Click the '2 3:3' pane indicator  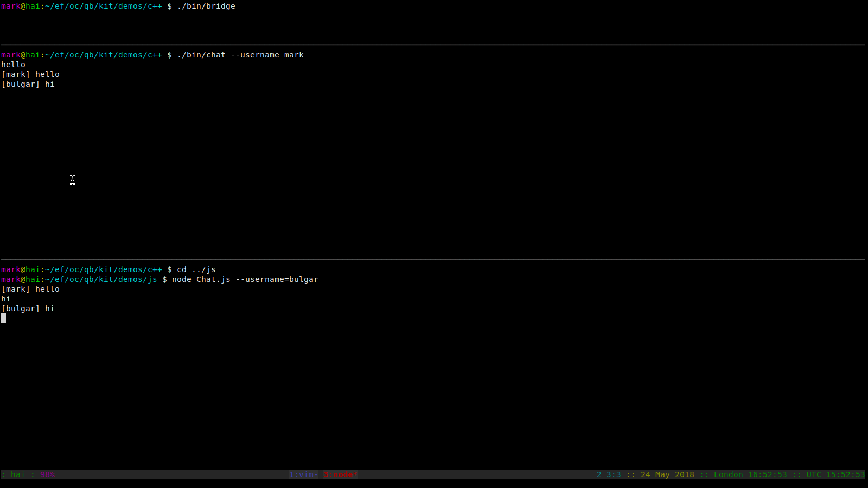(609, 474)
